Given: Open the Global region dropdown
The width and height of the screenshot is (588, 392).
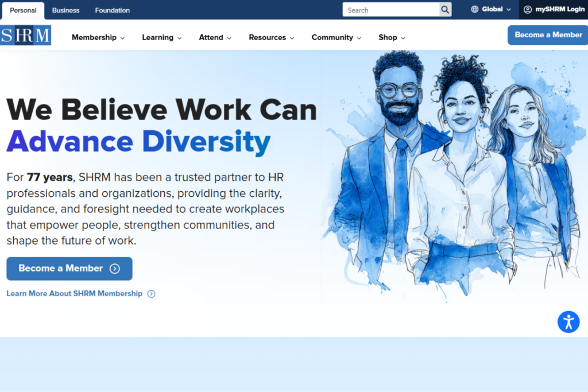Looking at the screenshot, I should click(491, 9).
